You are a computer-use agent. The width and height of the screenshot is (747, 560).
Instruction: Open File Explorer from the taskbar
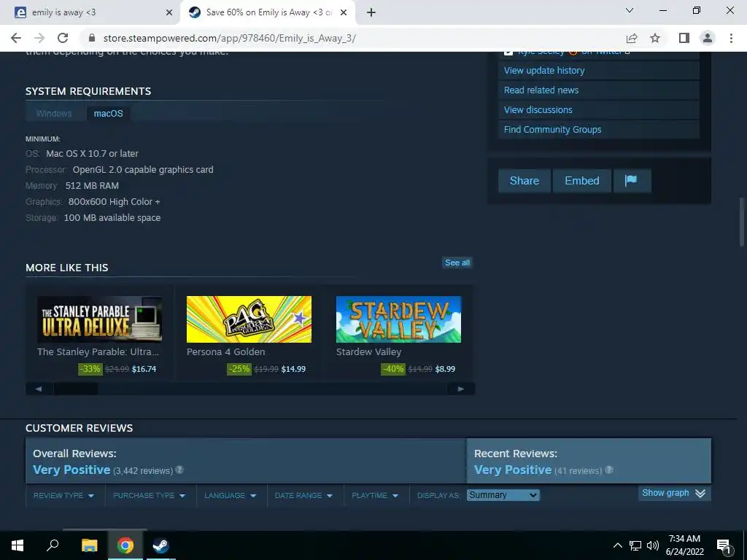pos(89,545)
